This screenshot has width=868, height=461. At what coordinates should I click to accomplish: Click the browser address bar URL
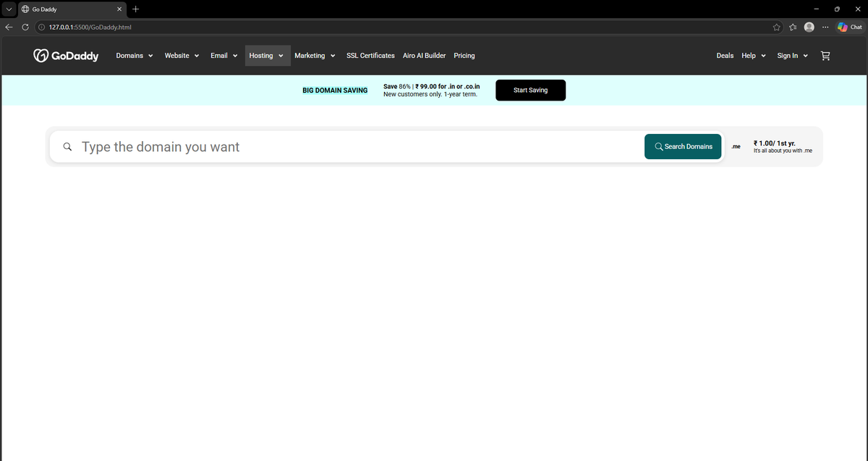click(90, 27)
